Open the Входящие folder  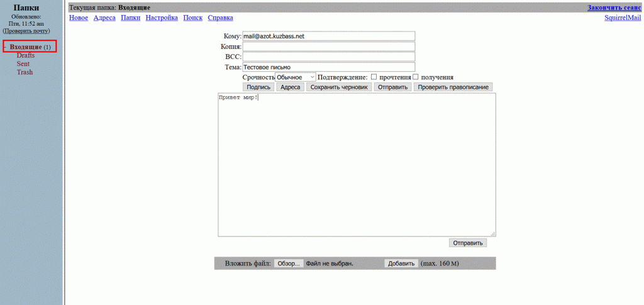coord(26,47)
